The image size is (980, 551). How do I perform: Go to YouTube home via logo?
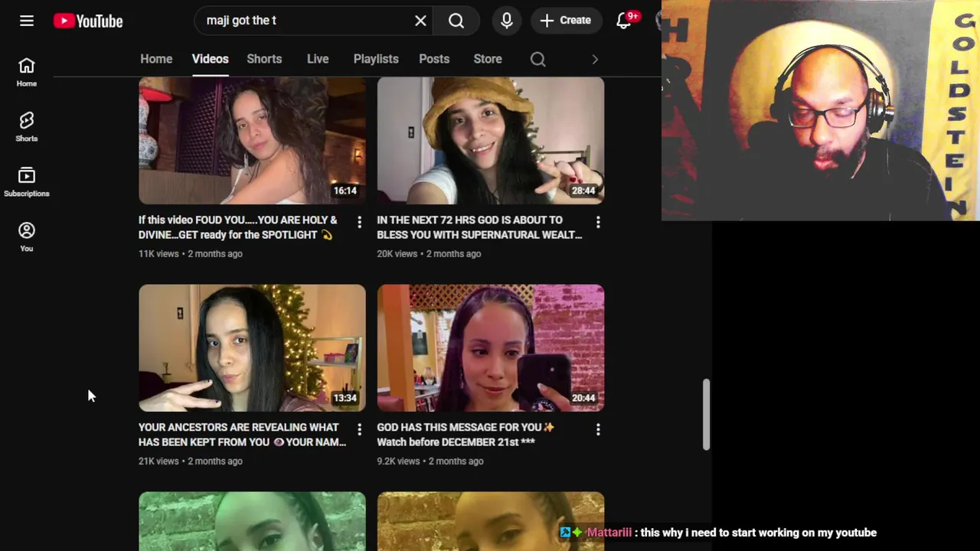tap(88, 21)
